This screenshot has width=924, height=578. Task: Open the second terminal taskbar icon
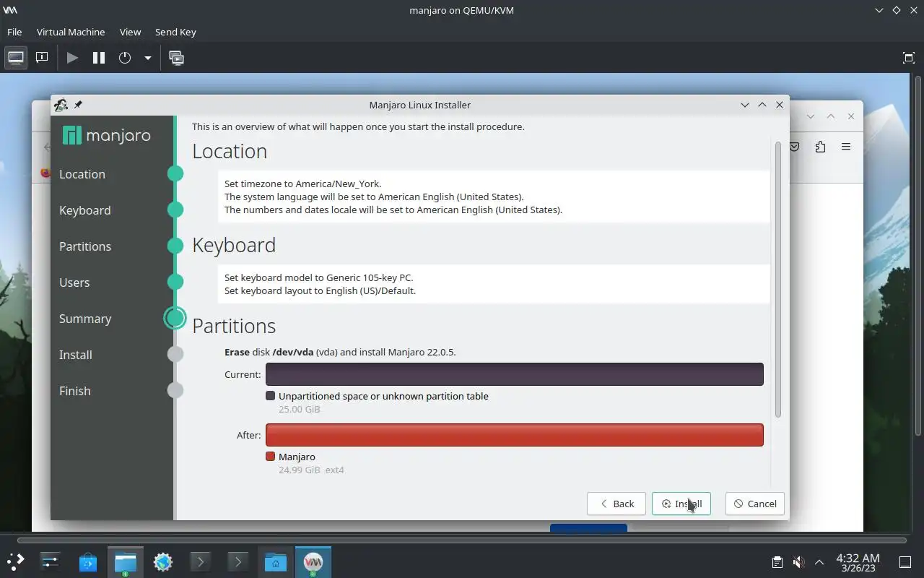[238, 561]
